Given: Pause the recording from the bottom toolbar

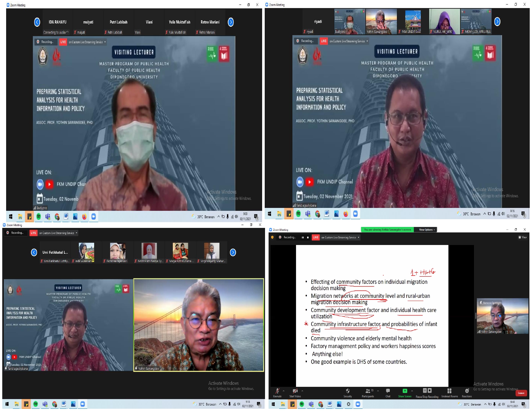Looking at the screenshot, I should 425,390.
